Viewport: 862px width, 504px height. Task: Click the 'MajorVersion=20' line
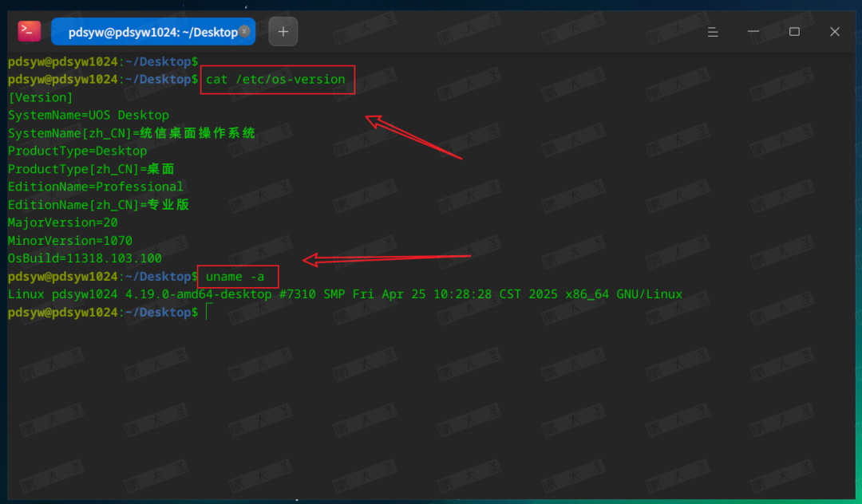[x=63, y=222]
